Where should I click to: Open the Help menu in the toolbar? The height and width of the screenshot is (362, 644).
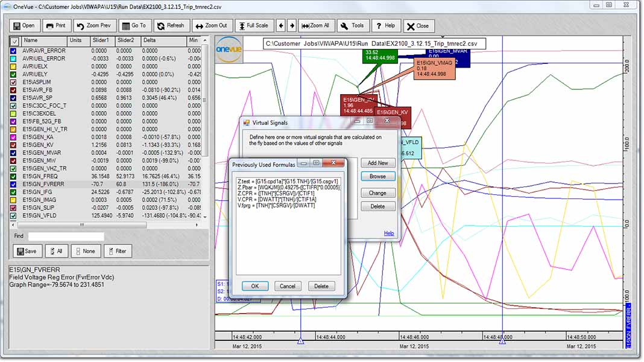coord(385,26)
